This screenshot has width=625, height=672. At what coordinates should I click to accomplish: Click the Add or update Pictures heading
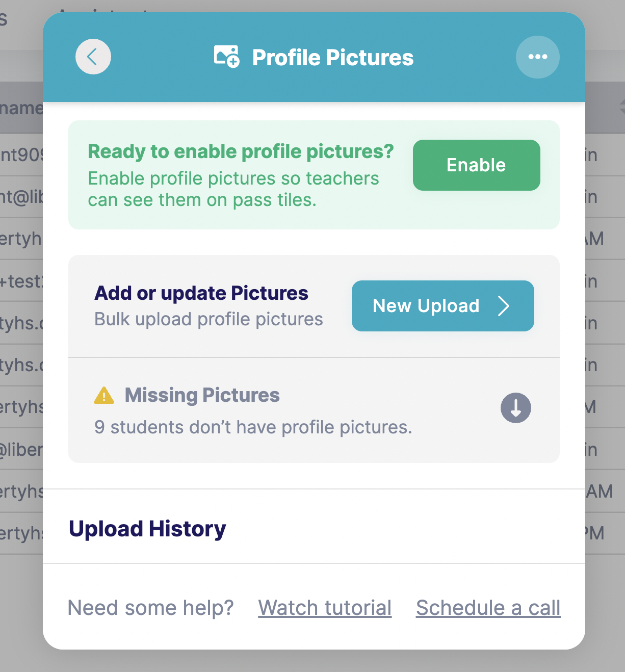201,293
